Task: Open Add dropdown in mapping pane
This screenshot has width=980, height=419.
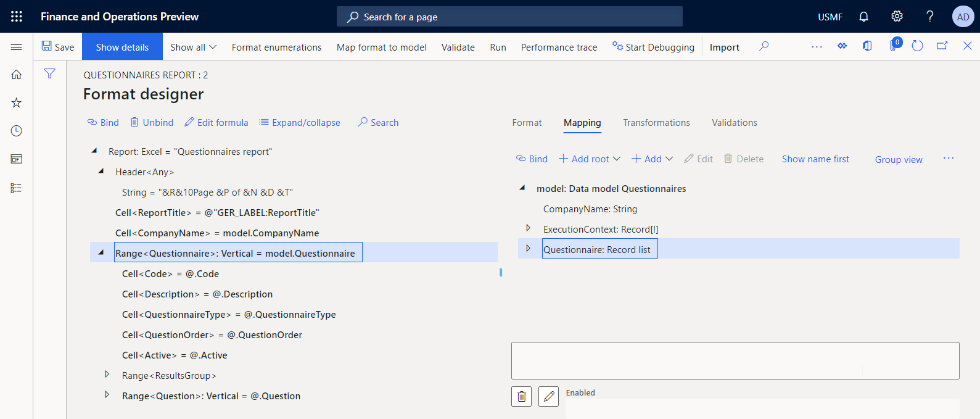Action: 653,159
